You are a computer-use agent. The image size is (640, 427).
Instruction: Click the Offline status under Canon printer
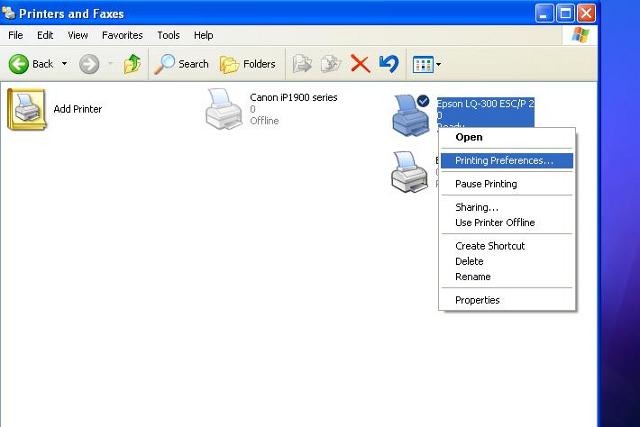[x=264, y=121]
